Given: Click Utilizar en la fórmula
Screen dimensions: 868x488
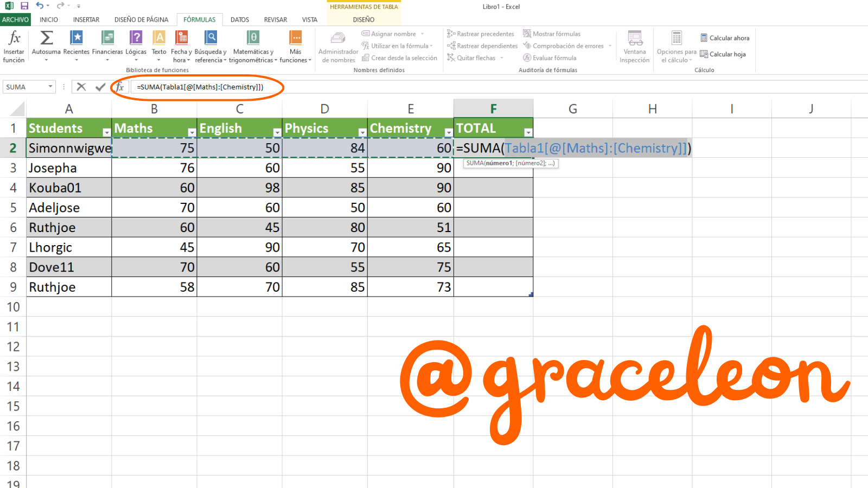Looking at the screenshot, I should (398, 46).
